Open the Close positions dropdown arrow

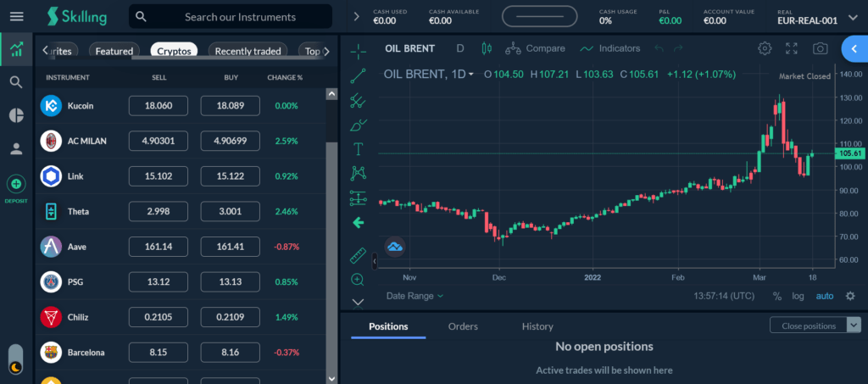click(854, 326)
